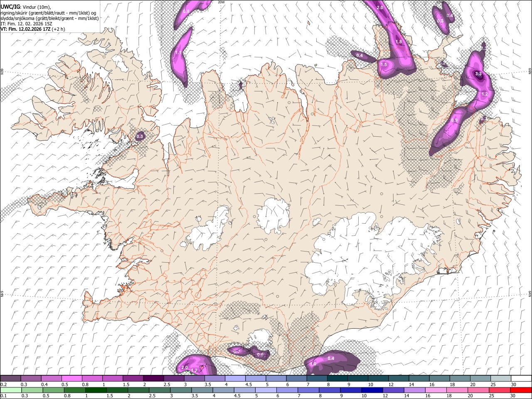532x399 pixels.
Task: Click the '1.5' label in upper legend row
Action: point(126,384)
